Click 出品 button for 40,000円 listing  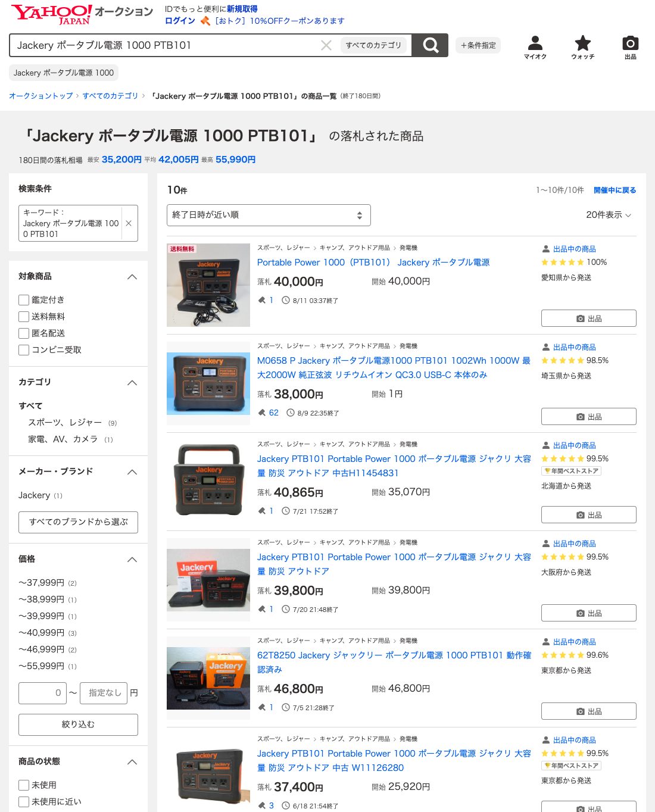tap(589, 318)
